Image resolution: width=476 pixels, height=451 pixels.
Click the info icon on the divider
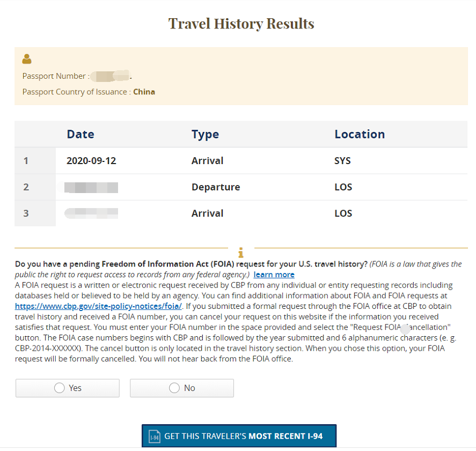coord(241,252)
